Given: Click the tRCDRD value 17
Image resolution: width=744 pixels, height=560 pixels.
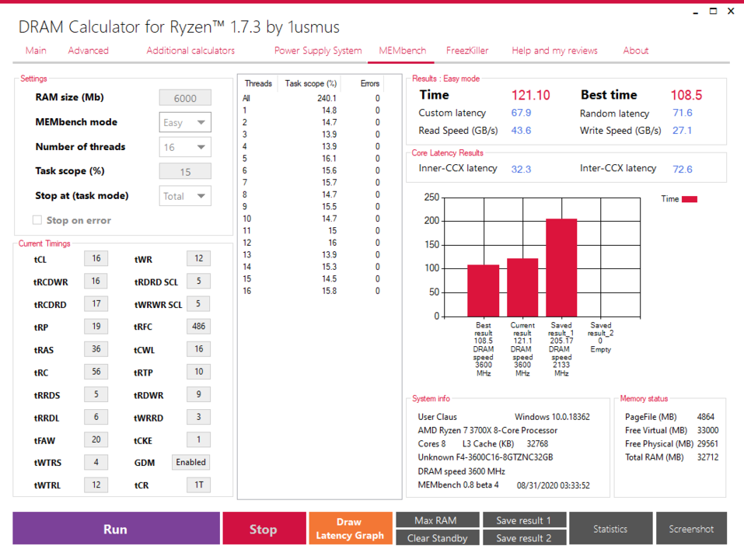Looking at the screenshot, I should (96, 304).
